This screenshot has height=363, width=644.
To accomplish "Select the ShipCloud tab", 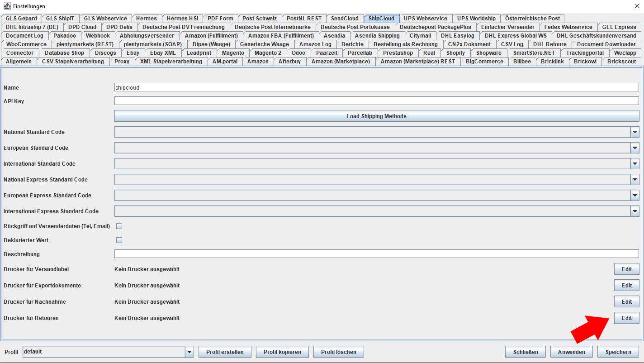I will point(381,19).
